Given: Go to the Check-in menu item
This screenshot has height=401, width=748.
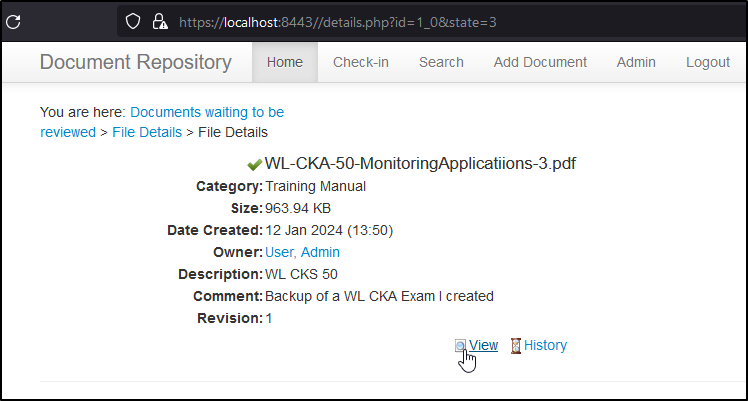Looking at the screenshot, I should point(361,62).
